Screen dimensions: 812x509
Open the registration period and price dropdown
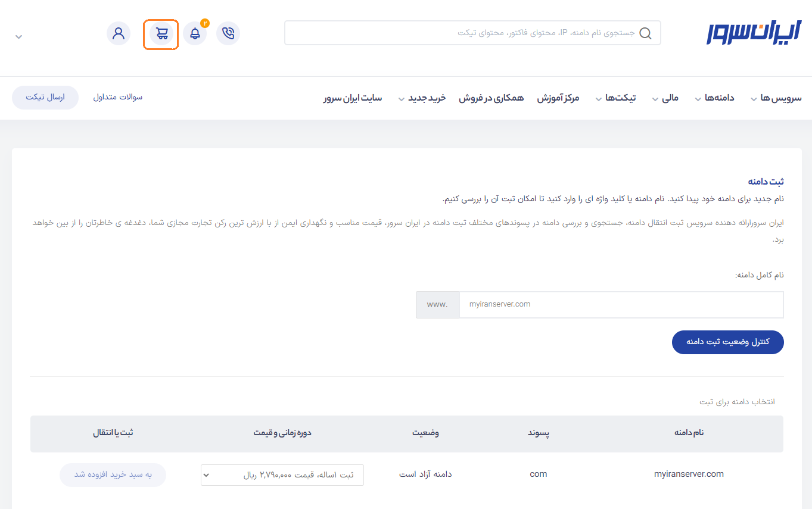(x=282, y=475)
